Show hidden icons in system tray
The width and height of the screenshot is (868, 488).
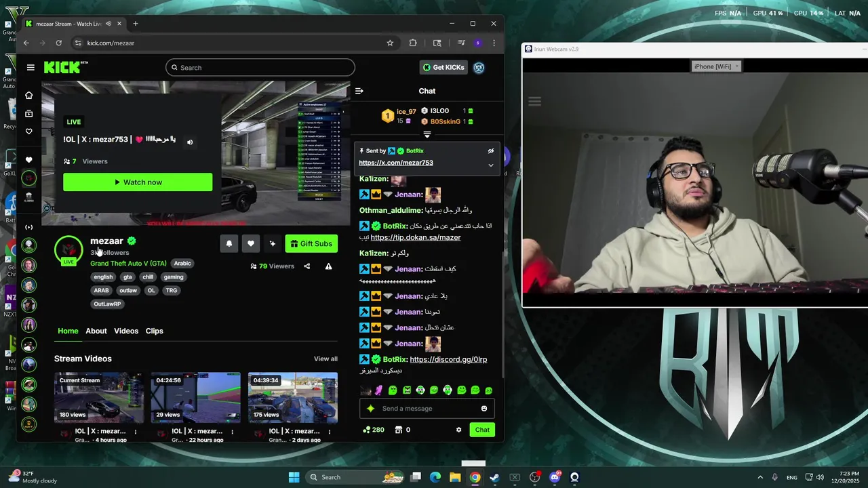pos(760,477)
